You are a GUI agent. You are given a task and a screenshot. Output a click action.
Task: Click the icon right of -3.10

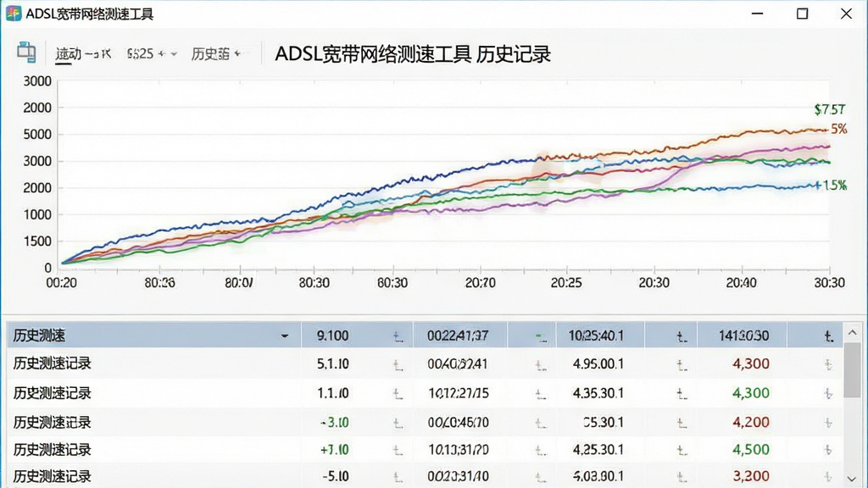tap(398, 424)
